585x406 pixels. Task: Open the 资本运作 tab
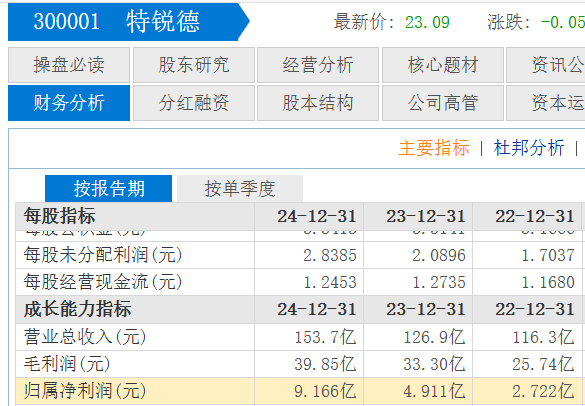coord(546,103)
